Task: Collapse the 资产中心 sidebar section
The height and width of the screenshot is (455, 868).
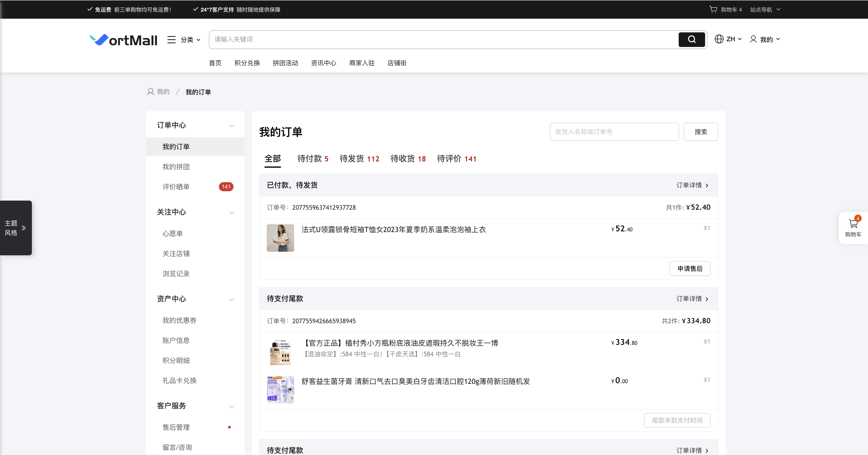Action: 232,300
